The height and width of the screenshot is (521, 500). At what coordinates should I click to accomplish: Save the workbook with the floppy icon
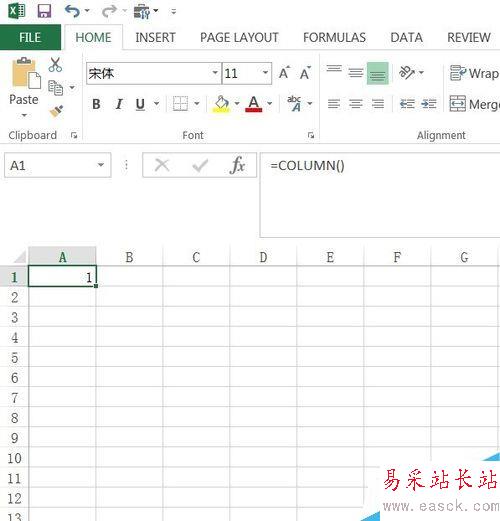tap(44, 11)
